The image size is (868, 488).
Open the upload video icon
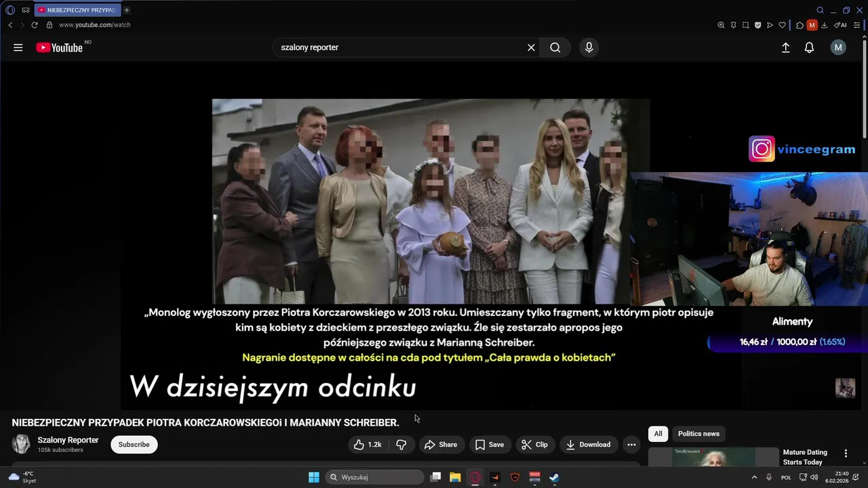[x=785, y=47]
